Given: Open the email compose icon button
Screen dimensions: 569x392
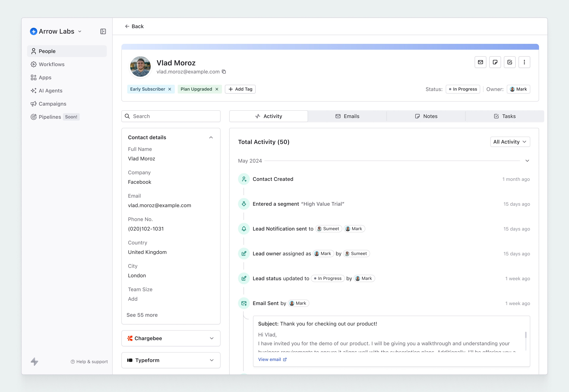Looking at the screenshot, I should [480, 62].
